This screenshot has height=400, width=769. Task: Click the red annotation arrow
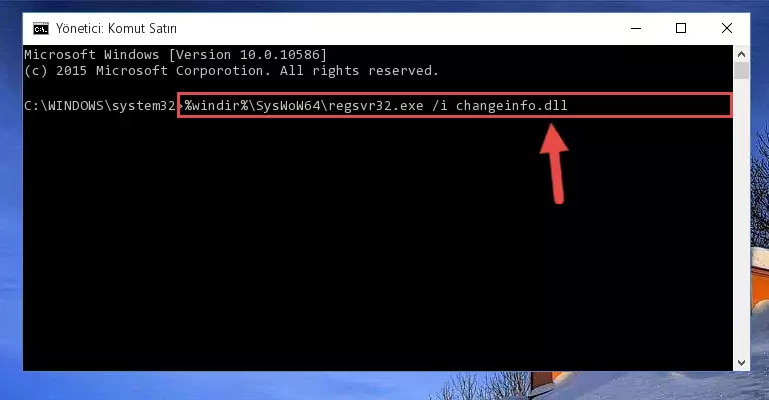click(x=555, y=163)
